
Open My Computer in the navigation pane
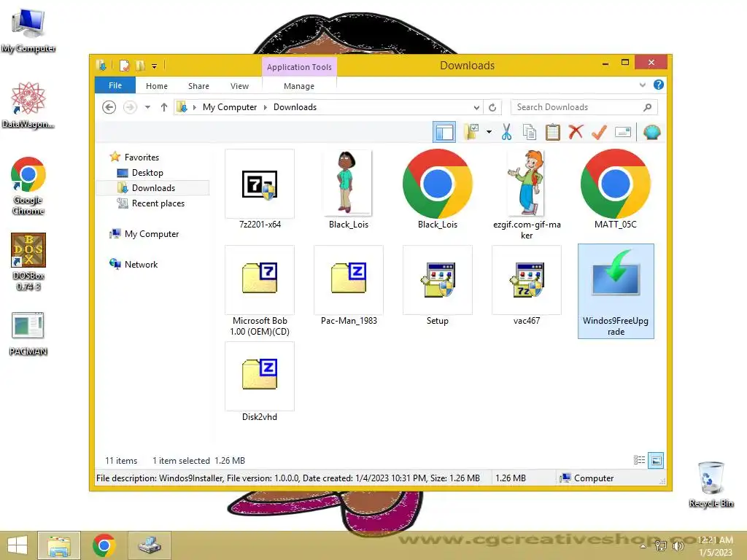click(x=152, y=234)
